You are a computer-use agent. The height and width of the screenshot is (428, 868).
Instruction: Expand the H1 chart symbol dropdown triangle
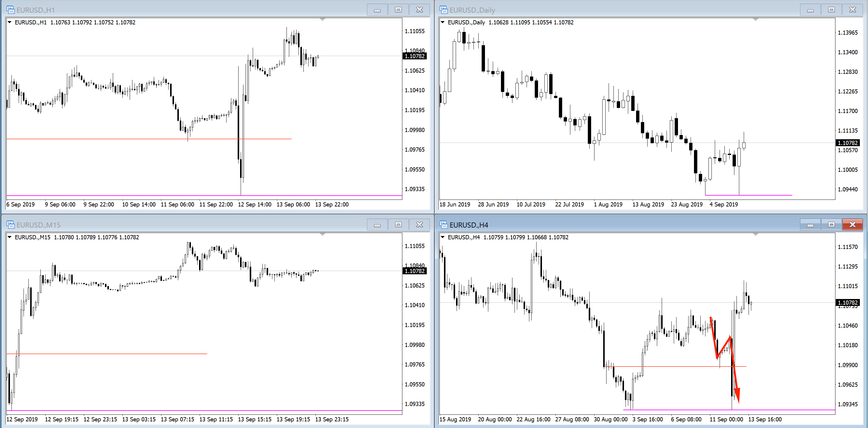(x=9, y=22)
